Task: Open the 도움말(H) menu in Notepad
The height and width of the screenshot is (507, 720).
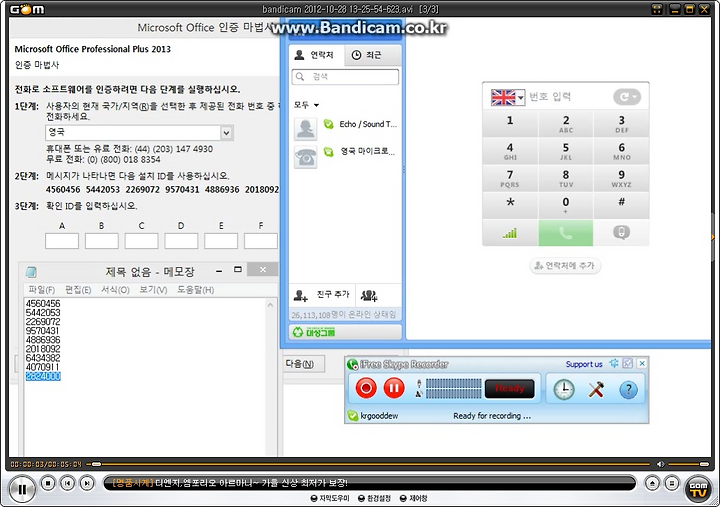Action: [x=196, y=290]
